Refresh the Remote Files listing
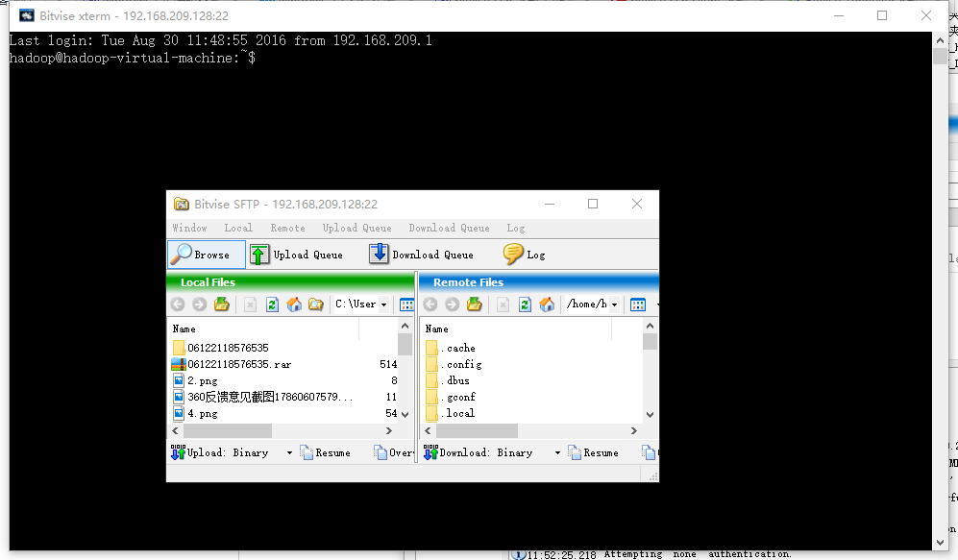958x560 pixels. coord(525,304)
